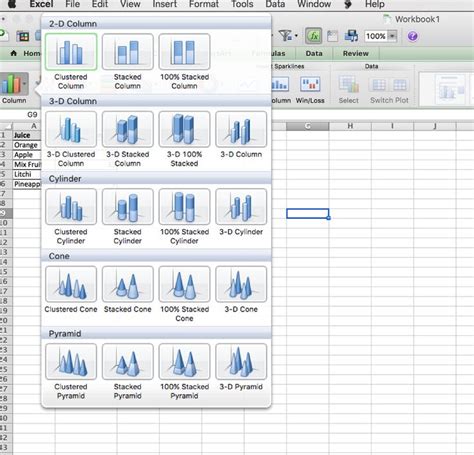Open the formula builder fx button
This screenshot has height=455, width=474.
314,36
